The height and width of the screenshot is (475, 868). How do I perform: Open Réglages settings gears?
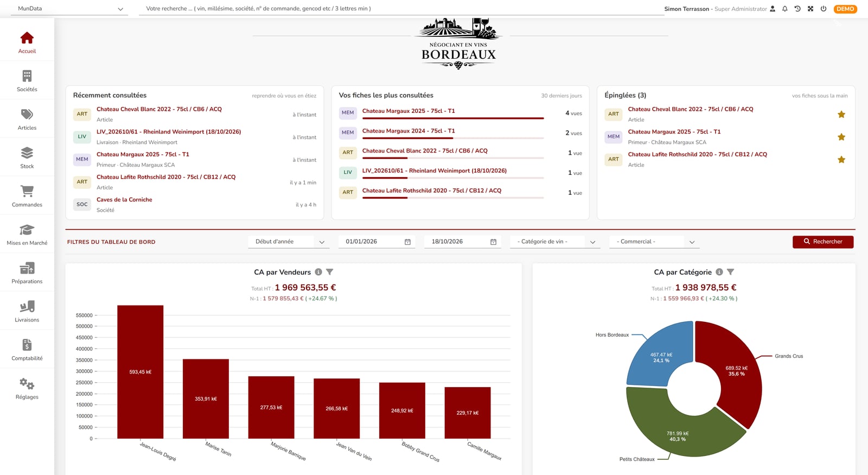(27, 389)
